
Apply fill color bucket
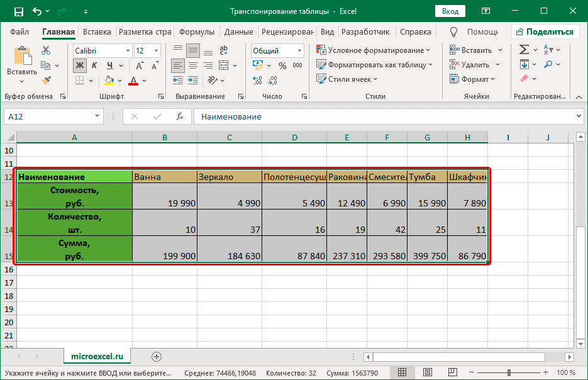pyautogui.click(x=109, y=81)
